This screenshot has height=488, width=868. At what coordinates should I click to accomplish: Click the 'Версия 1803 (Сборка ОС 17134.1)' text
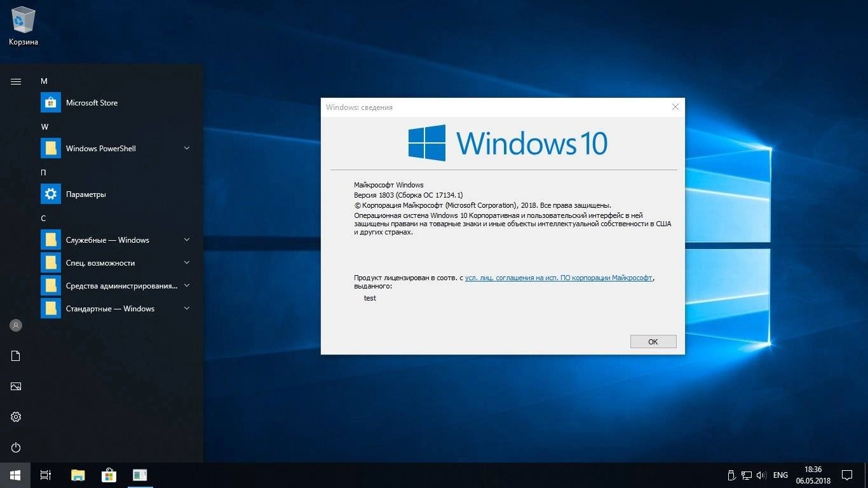click(409, 195)
